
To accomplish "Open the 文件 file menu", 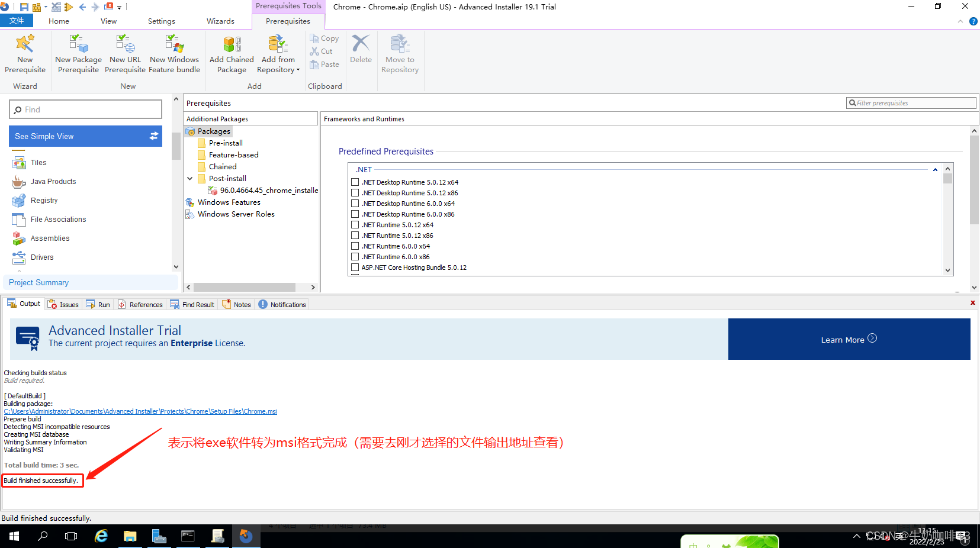I will tap(17, 21).
